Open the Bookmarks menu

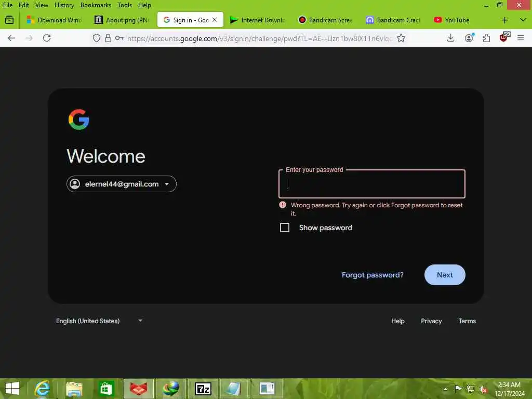coord(96,5)
